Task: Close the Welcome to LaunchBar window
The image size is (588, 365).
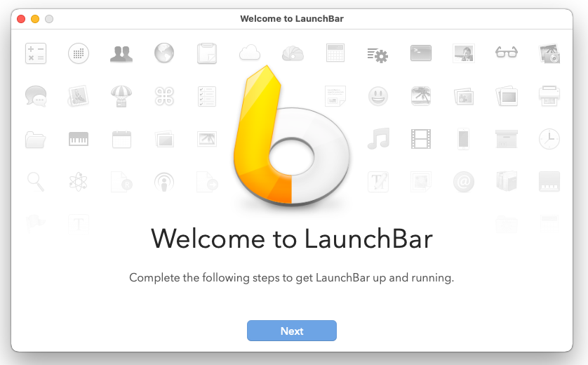Action: point(21,19)
